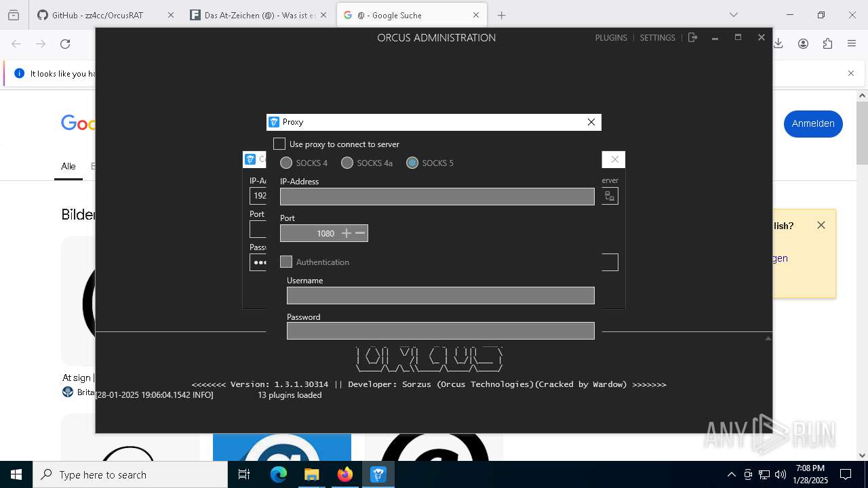
Task: Show hidden system tray icons
Action: click(x=731, y=474)
